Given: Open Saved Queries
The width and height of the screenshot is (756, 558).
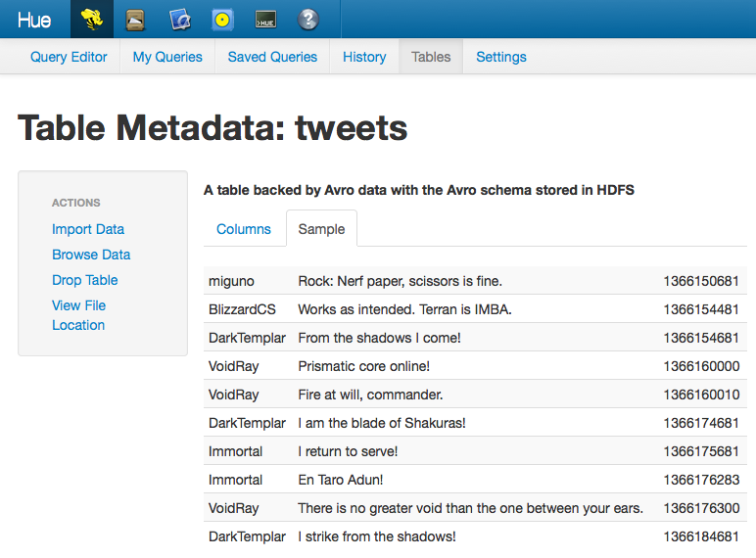Looking at the screenshot, I should point(272,57).
